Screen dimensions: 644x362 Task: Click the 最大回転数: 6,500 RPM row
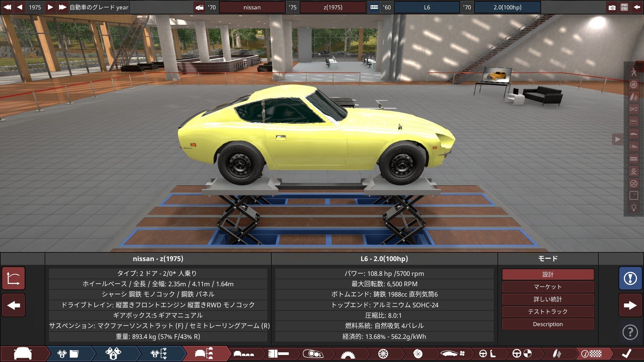click(384, 284)
